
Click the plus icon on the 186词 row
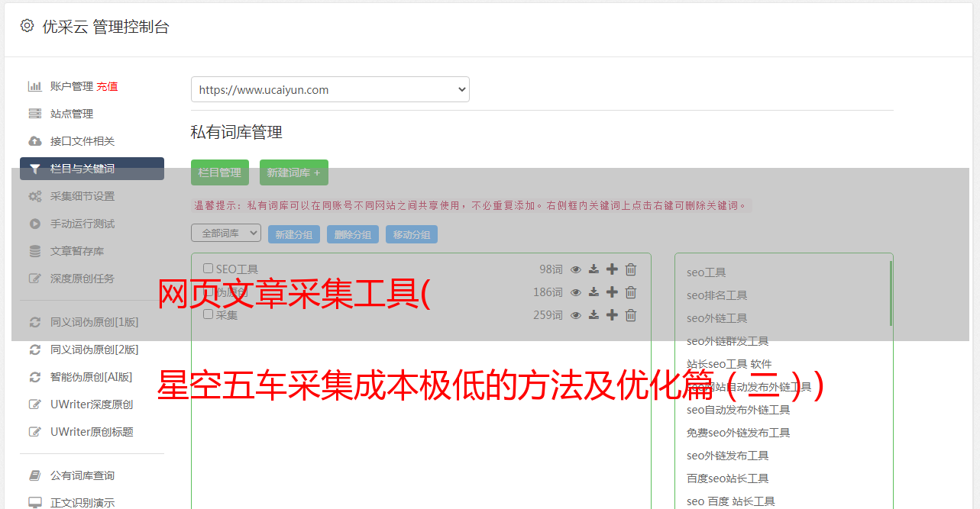coord(612,292)
